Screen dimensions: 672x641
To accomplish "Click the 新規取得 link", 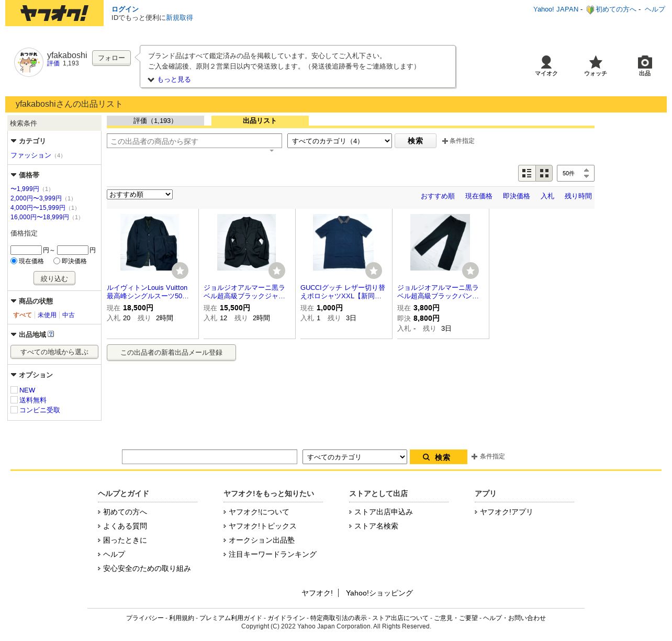I will tap(180, 18).
